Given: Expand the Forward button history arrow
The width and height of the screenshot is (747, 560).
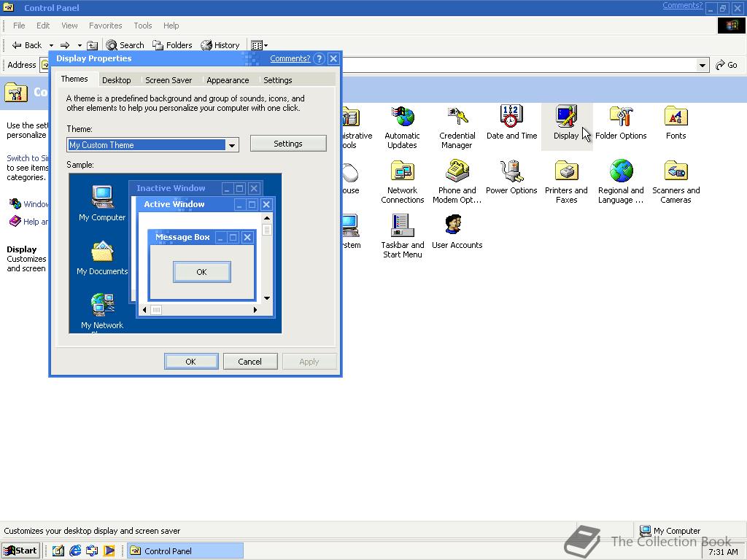Looking at the screenshot, I should click(80, 46).
